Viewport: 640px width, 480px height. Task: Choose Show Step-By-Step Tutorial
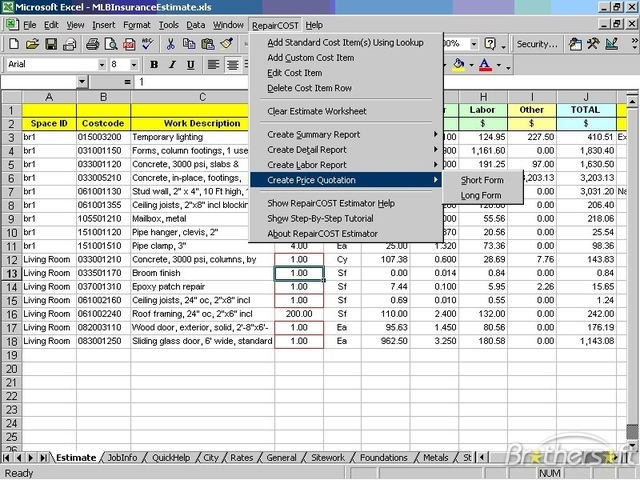coord(346,218)
